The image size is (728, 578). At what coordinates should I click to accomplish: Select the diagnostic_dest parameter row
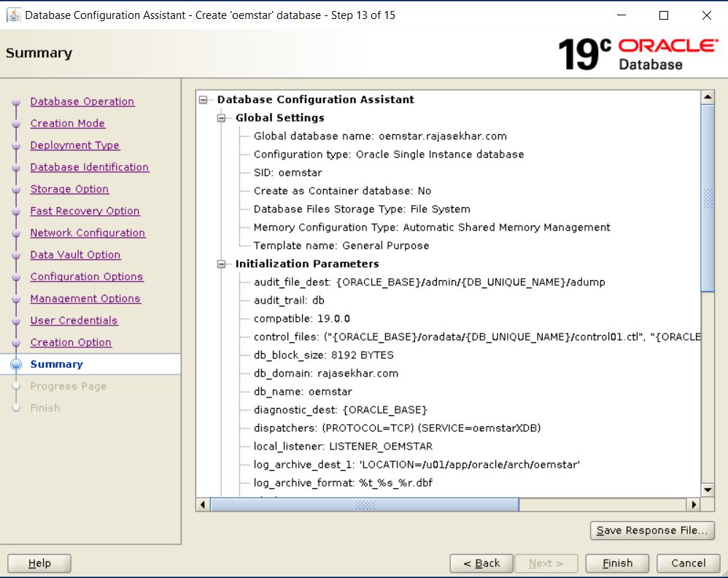[x=341, y=410]
